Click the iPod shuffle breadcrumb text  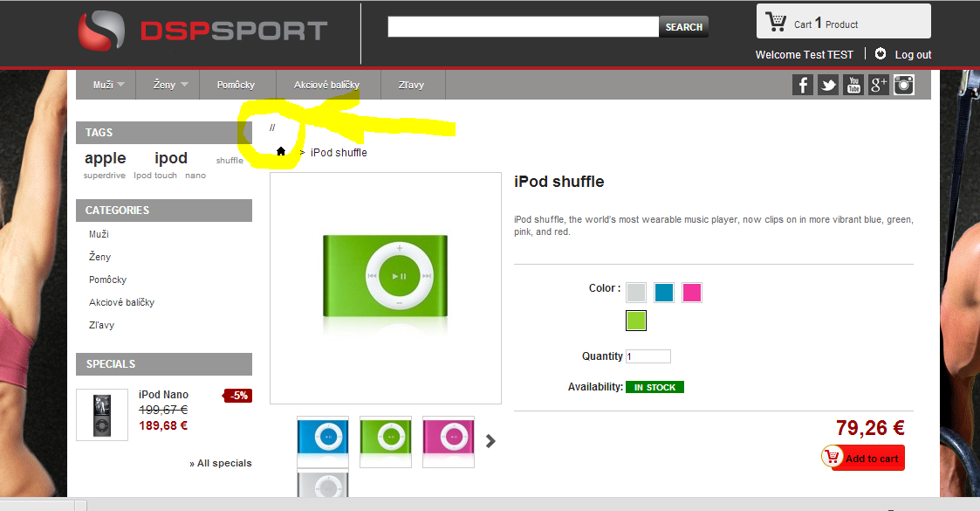click(x=338, y=152)
